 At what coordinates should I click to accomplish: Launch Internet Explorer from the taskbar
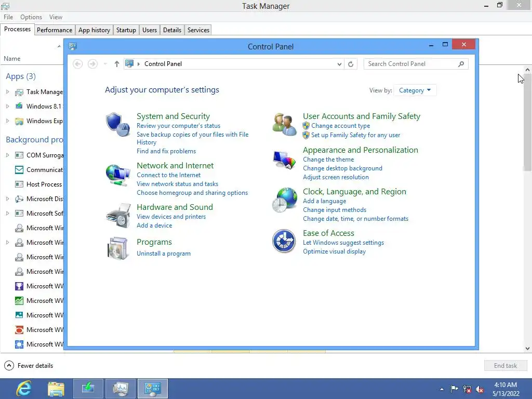(24, 389)
